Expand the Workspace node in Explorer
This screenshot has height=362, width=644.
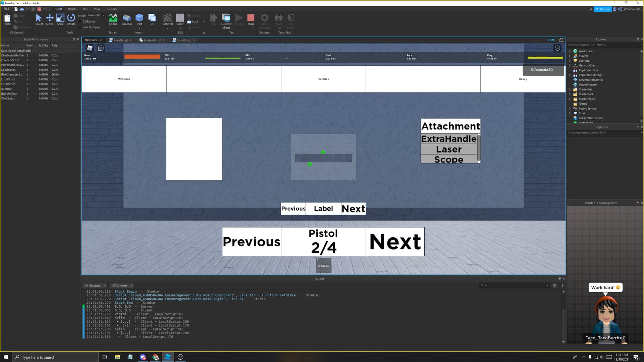(x=570, y=51)
